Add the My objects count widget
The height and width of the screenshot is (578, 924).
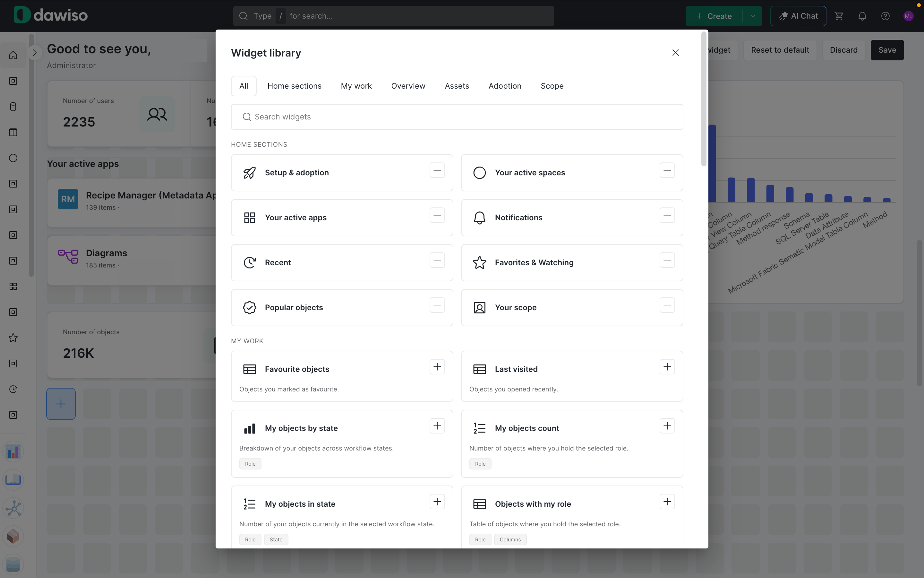[x=667, y=426]
